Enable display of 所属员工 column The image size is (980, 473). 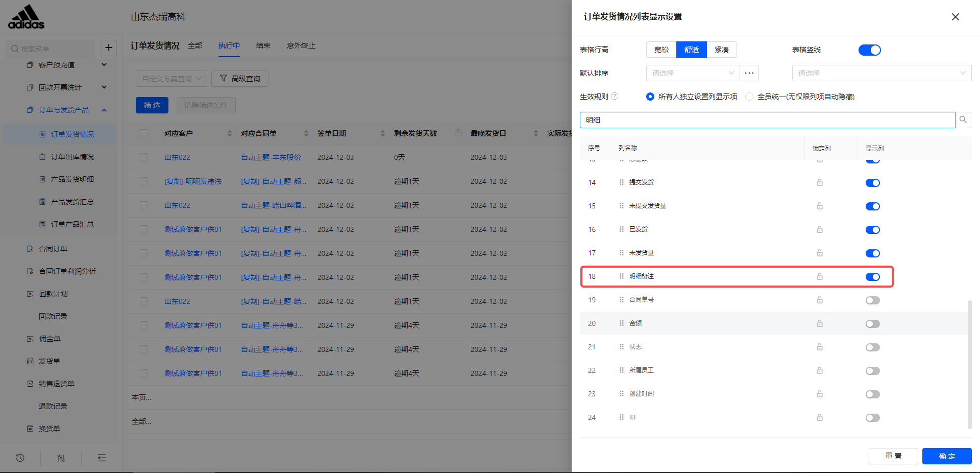(x=873, y=371)
